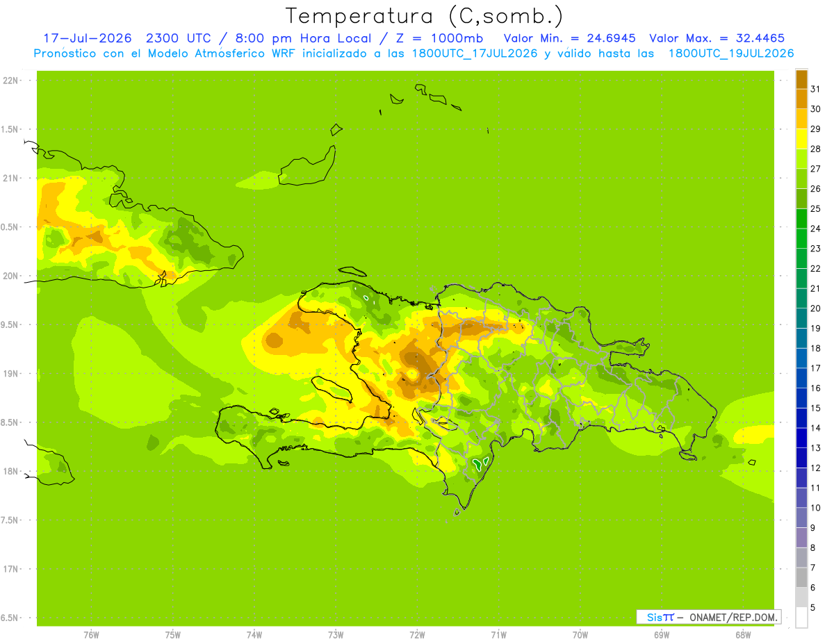The width and height of the screenshot is (834, 644).
Task: Click the colorbar label '31'
Action: [816, 89]
